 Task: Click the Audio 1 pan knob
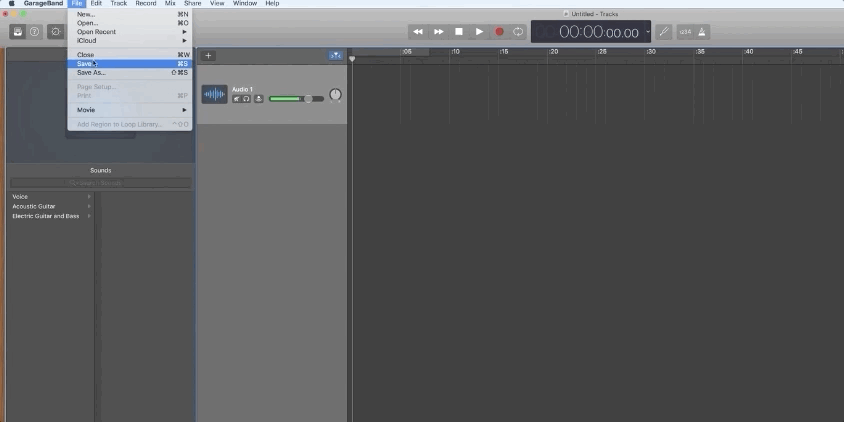click(x=335, y=95)
